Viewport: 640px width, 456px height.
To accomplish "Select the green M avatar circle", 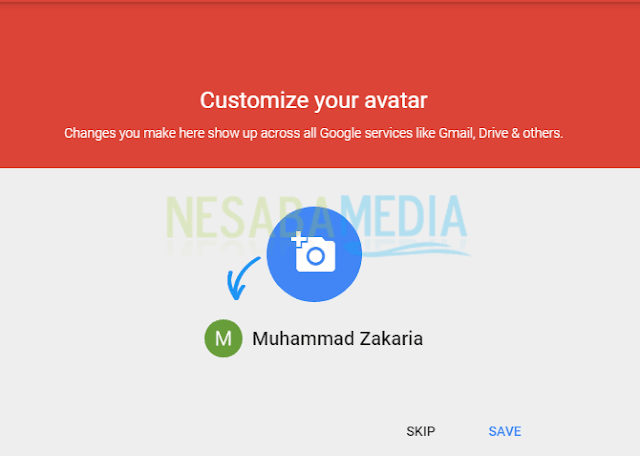I will tap(223, 338).
